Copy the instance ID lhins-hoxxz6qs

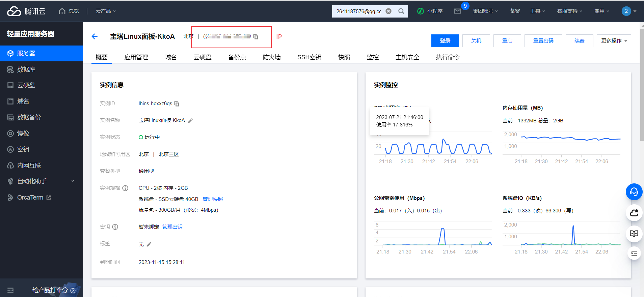click(x=177, y=104)
